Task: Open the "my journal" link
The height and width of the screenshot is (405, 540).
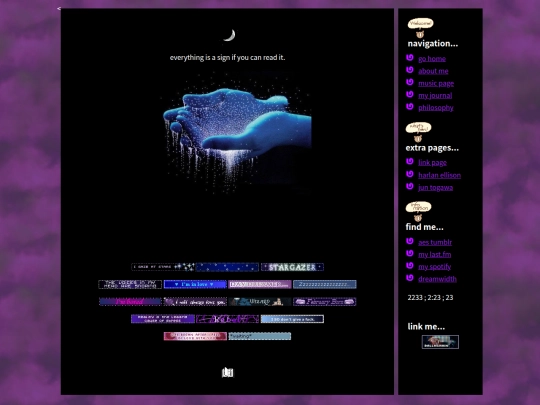Action: point(435,95)
